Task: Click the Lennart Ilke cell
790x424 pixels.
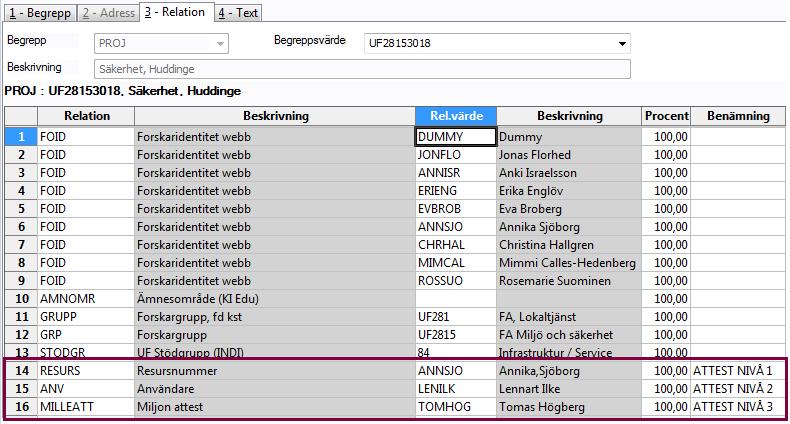Action: coord(569,389)
